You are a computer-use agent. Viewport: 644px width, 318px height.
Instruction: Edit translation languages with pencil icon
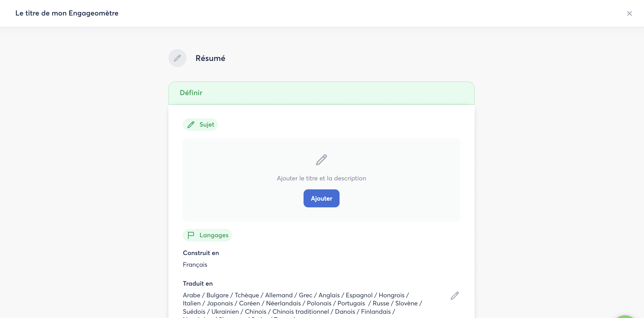[x=454, y=296]
